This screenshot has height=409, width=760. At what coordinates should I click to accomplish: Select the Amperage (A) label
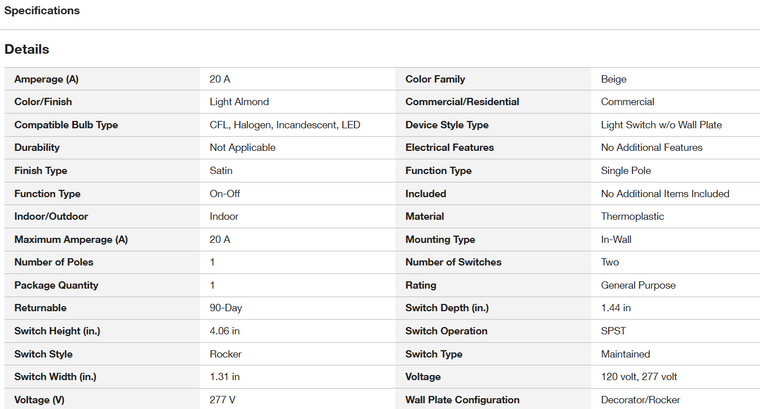click(x=46, y=79)
